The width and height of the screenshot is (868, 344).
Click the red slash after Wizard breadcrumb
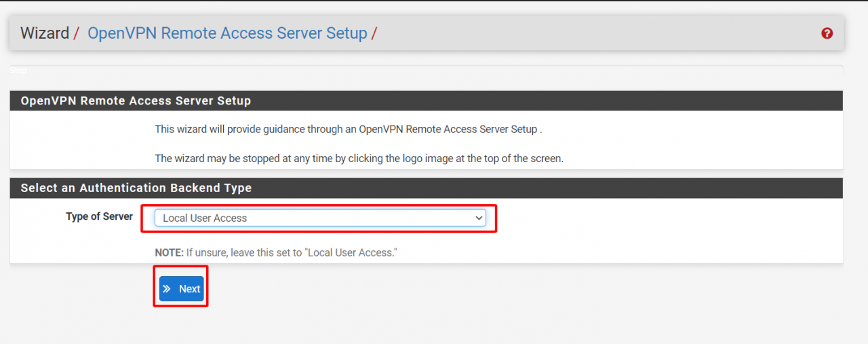(77, 33)
